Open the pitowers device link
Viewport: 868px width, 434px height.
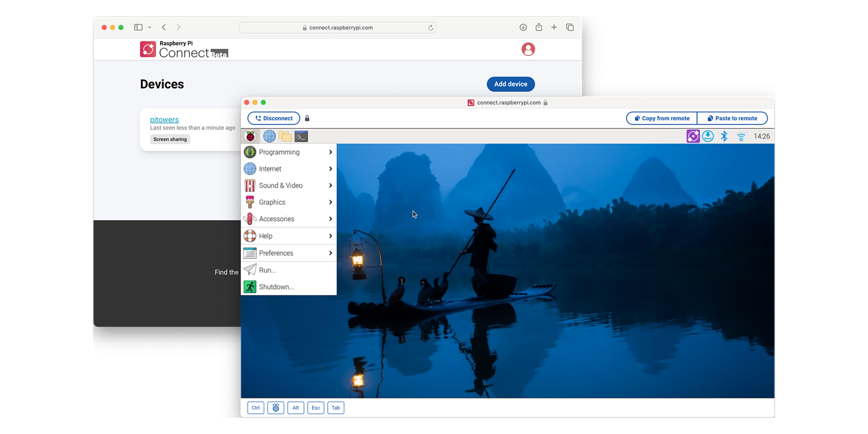(164, 120)
